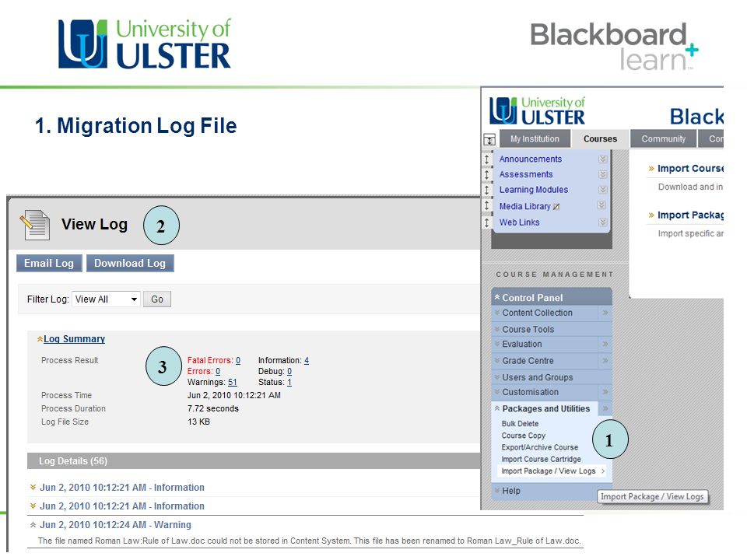Click the menu layout toggle icon beside My Institution
Image resolution: width=747 pixels, height=560 pixels.
tap(489, 139)
